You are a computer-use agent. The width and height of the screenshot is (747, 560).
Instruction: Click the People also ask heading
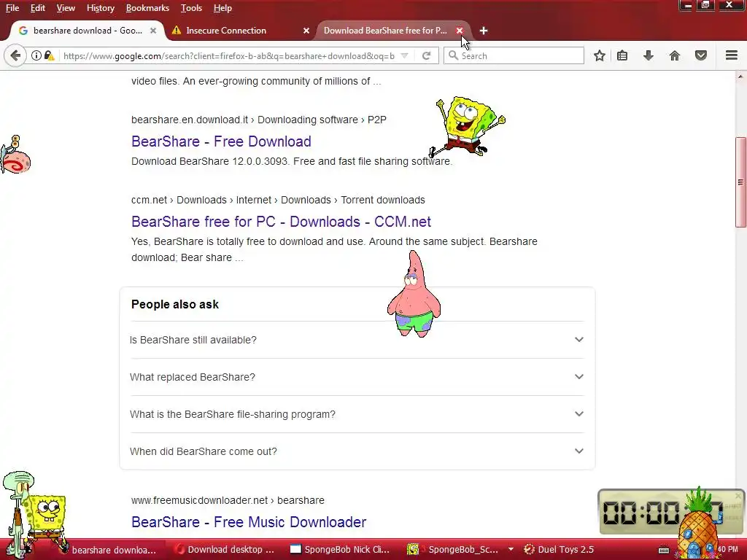[x=175, y=304]
